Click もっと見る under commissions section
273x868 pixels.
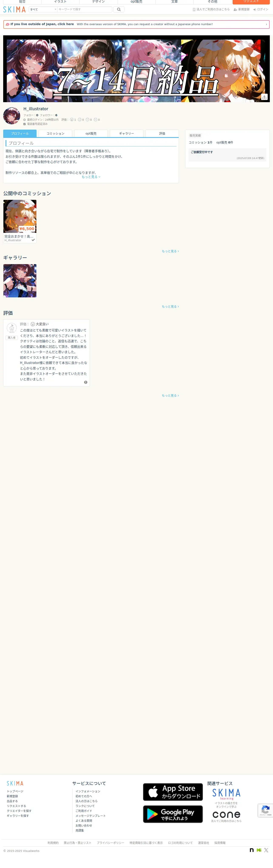click(x=170, y=251)
